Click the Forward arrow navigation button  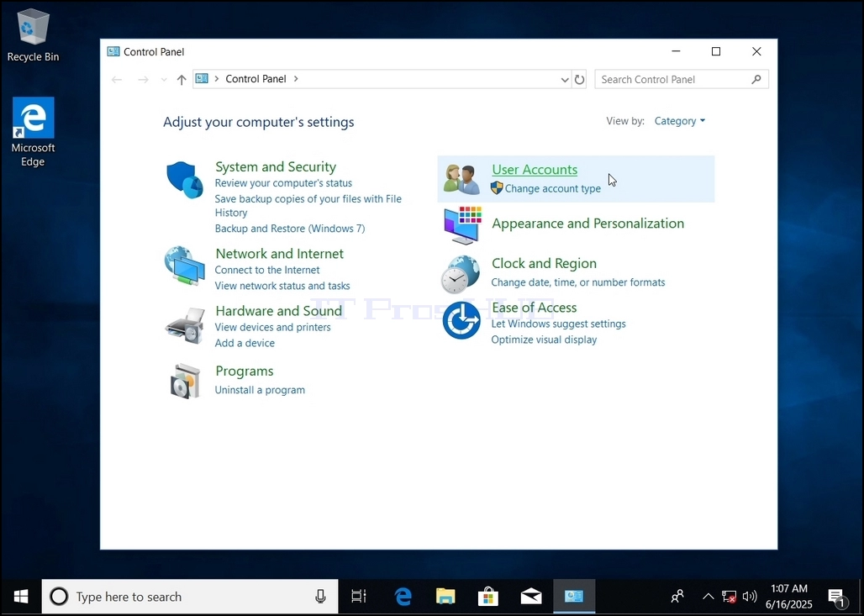click(x=143, y=79)
